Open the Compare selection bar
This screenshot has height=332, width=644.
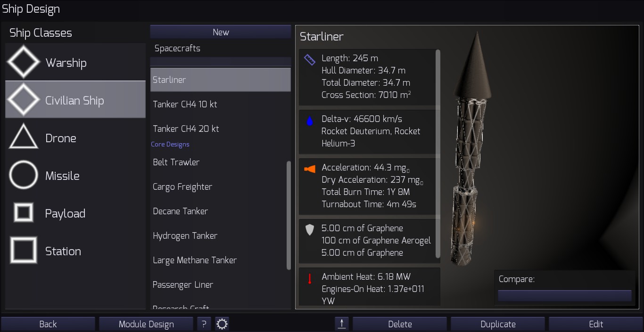click(565, 296)
